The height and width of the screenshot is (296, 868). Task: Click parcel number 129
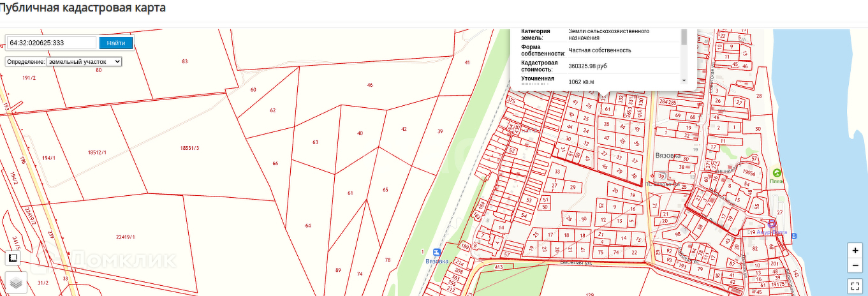pos(589,294)
